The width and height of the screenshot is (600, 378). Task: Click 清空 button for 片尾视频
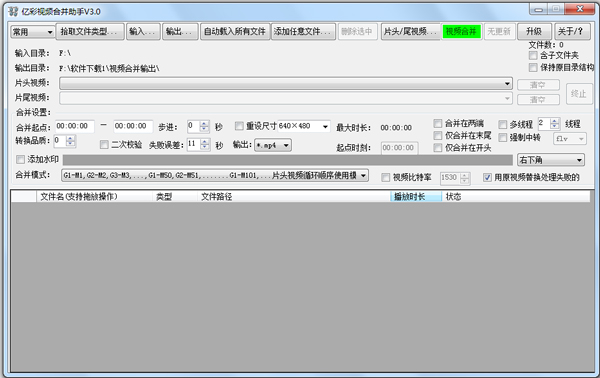[538, 99]
